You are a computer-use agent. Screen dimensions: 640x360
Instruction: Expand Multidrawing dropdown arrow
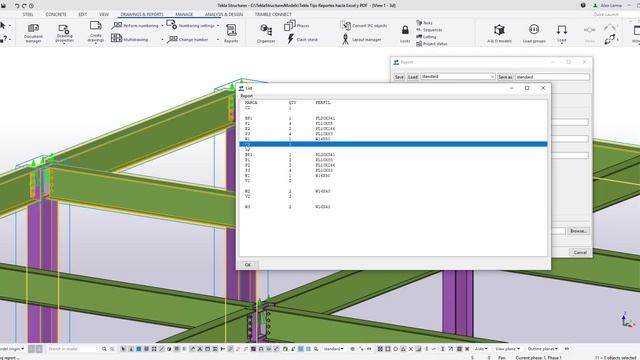pyautogui.click(x=162, y=40)
